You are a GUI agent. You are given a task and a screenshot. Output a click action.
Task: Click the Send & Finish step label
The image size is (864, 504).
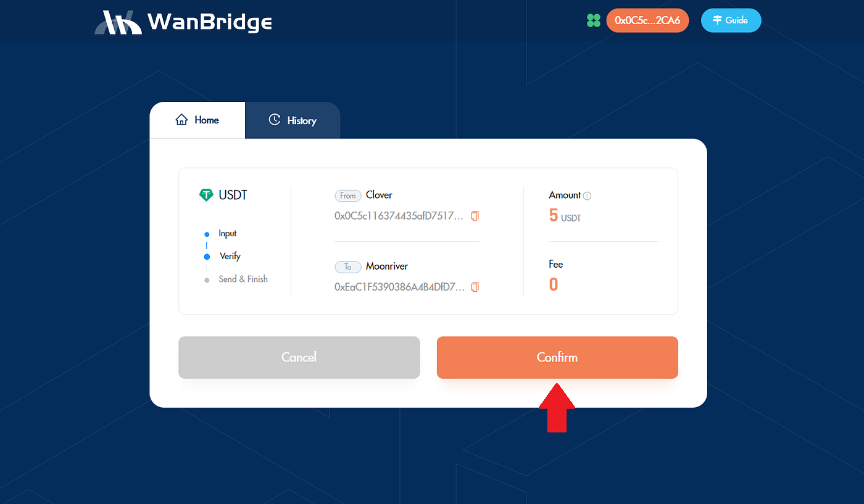243,279
